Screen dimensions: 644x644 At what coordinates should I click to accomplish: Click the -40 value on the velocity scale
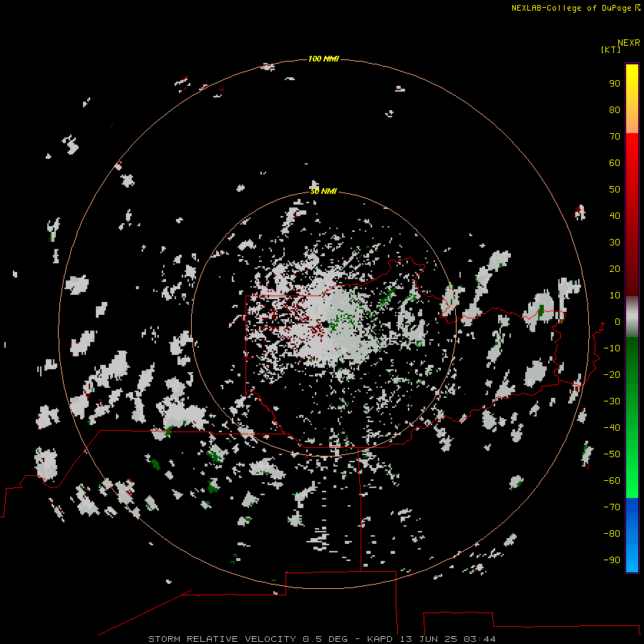tap(612, 428)
